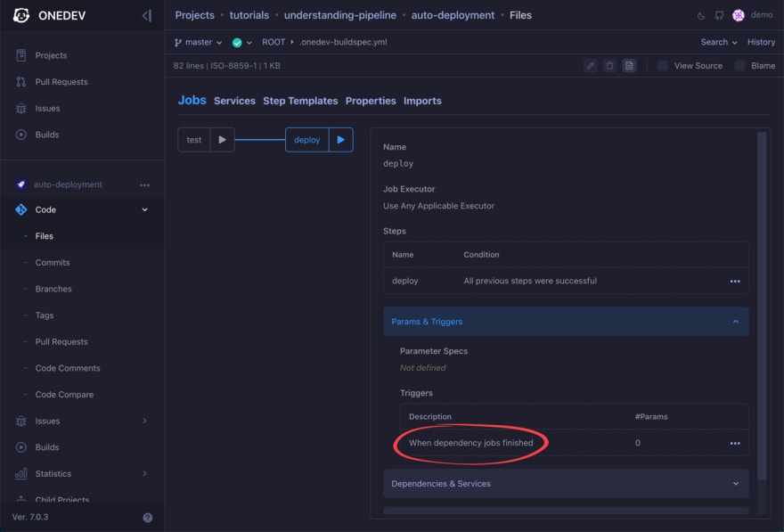Open help question mark icon

148,518
